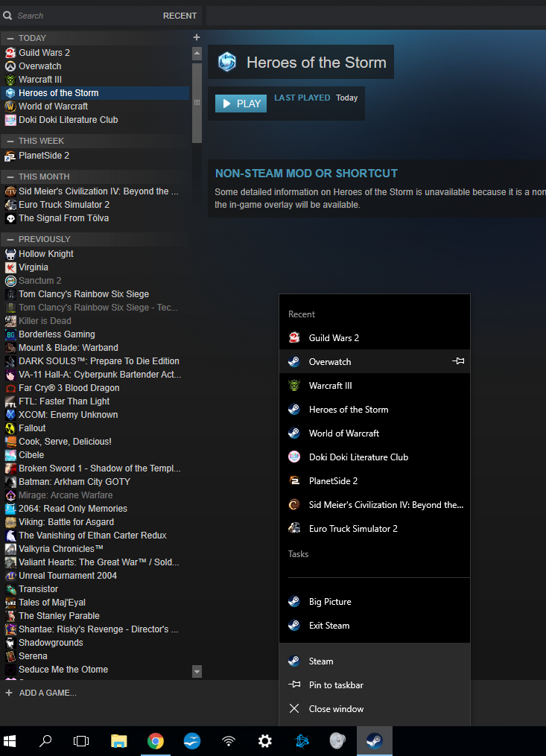The height and width of the screenshot is (756, 546).
Task: Click the Windows Start button
Action: (x=9, y=740)
